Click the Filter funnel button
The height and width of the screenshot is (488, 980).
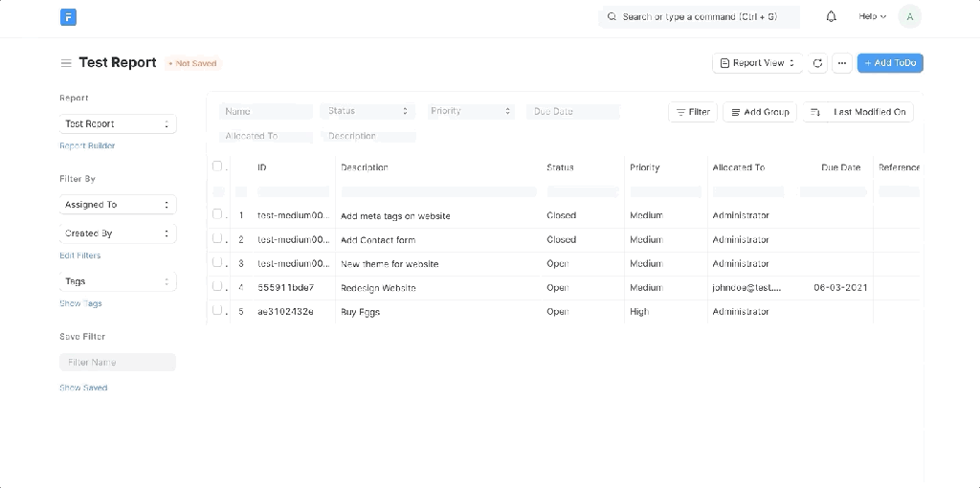693,112
